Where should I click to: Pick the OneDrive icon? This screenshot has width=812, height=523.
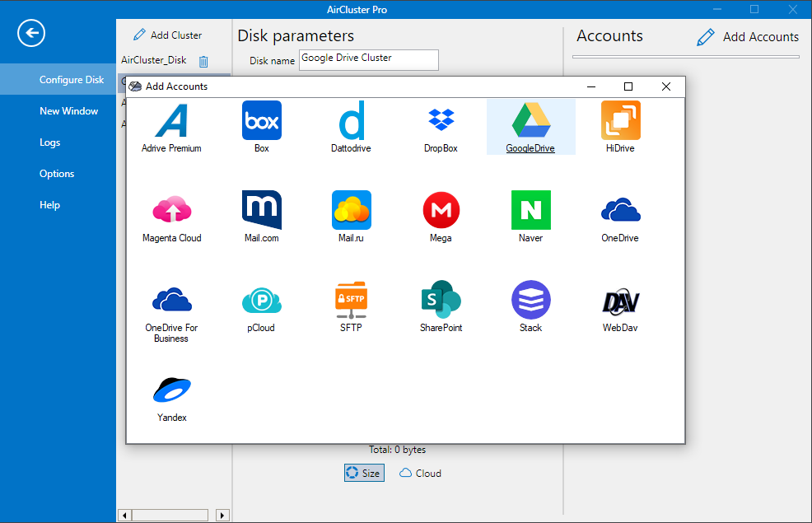click(x=620, y=210)
